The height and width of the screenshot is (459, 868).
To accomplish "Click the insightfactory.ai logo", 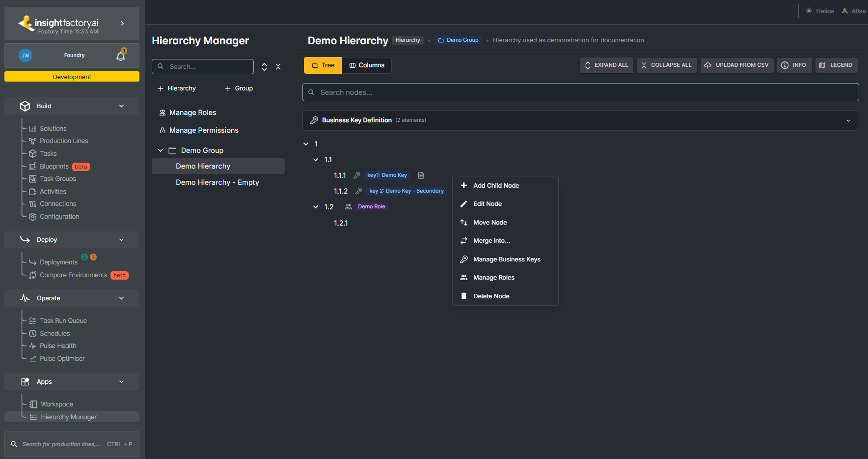I will pyautogui.click(x=58, y=24).
